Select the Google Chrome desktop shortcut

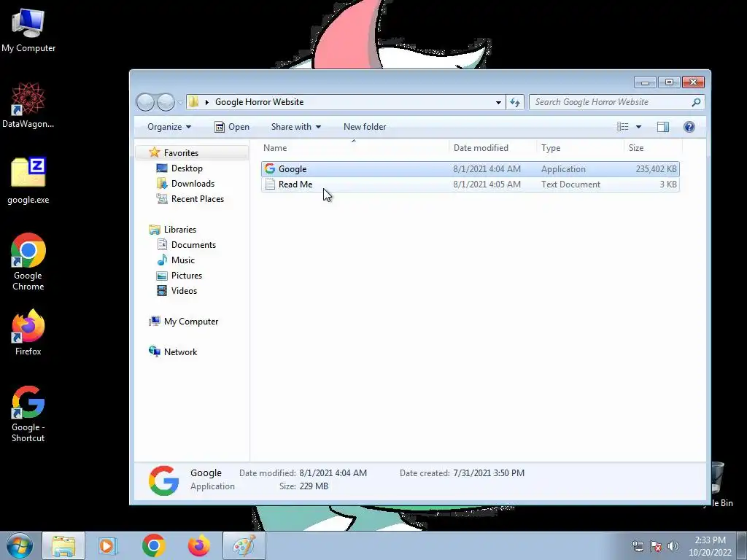tap(28, 262)
